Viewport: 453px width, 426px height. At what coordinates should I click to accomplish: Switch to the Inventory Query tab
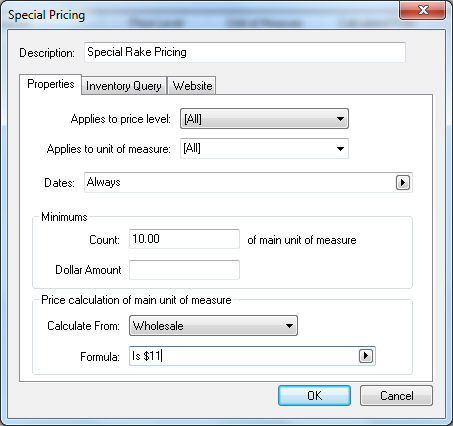[124, 86]
